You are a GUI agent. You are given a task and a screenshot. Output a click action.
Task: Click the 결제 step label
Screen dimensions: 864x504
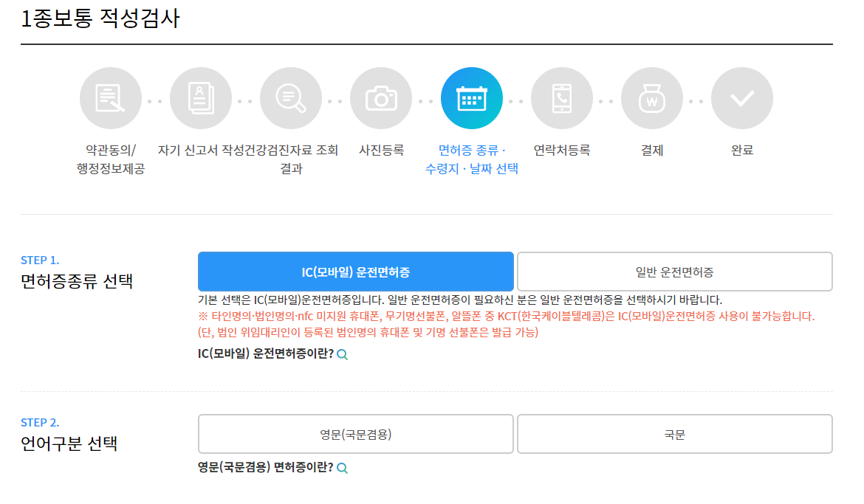[x=652, y=150]
